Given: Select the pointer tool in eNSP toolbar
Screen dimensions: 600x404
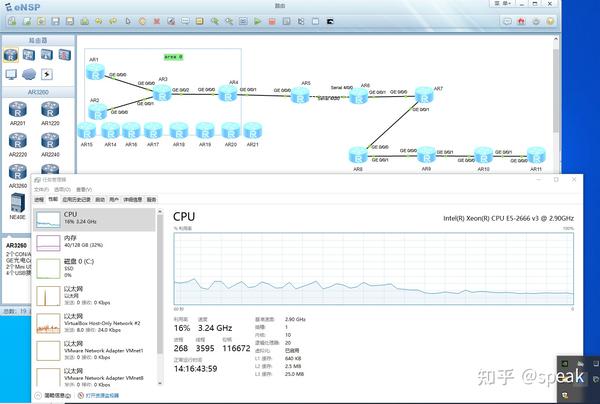Looking at the screenshot, I should [x=128, y=21].
